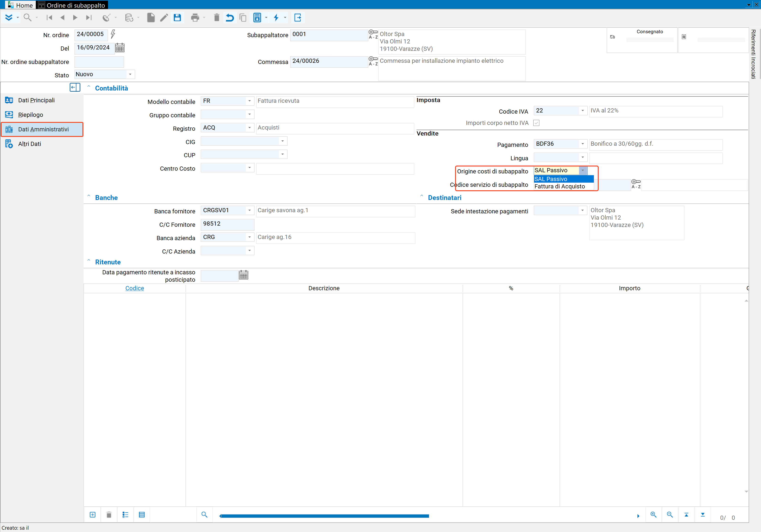Image resolution: width=761 pixels, height=532 pixels.
Task: Open Riferimenti Incrociati side panel
Action: 753,54
